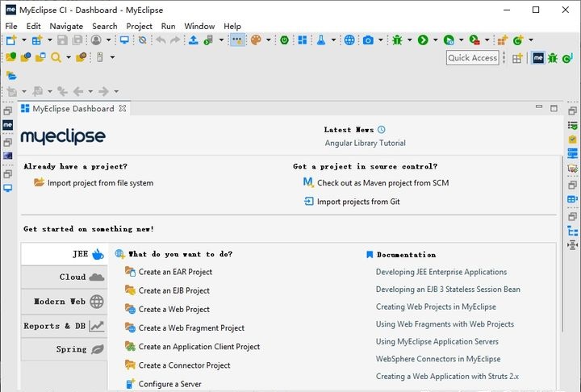Click the grayed-out Save icon

[x=62, y=40]
